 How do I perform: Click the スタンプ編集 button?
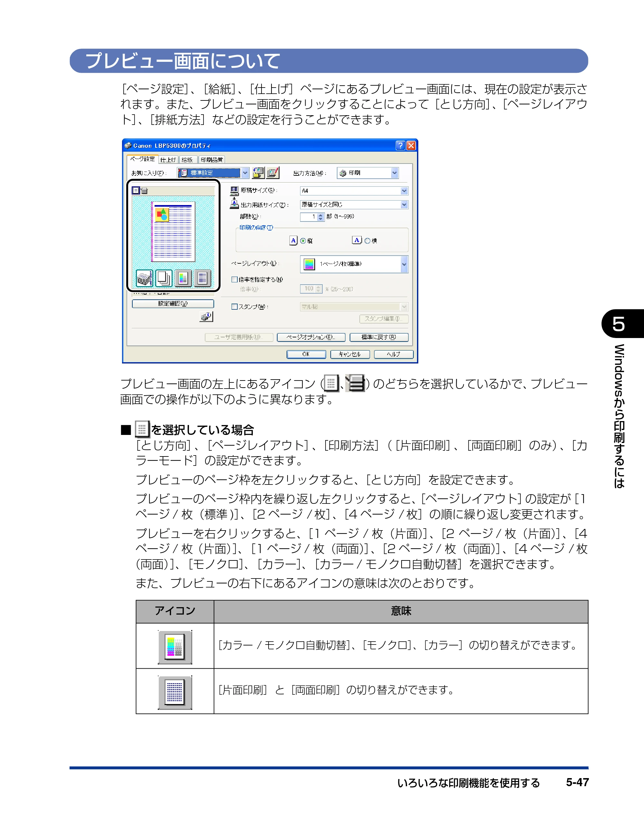pyautogui.click(x=384, y=319)
